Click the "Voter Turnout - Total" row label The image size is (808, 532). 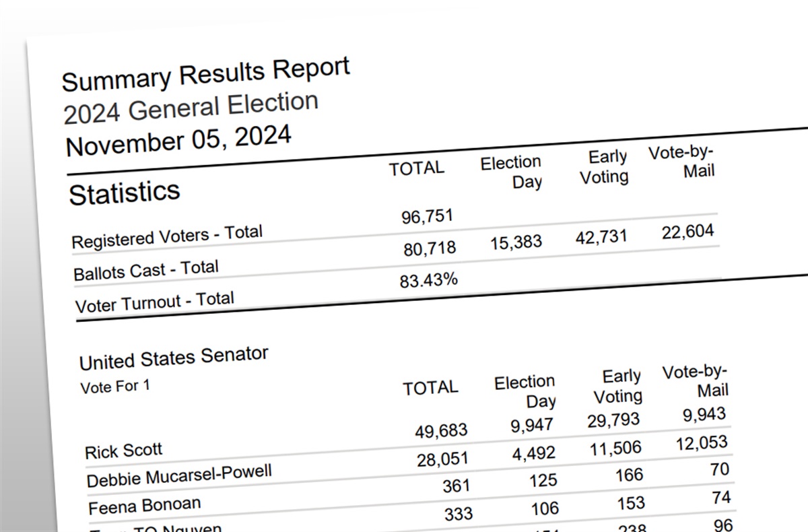coord(154,302)
